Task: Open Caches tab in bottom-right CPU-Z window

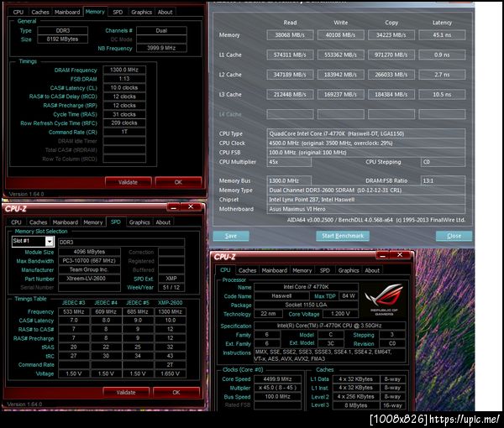Action: click(x=247, y=270)
